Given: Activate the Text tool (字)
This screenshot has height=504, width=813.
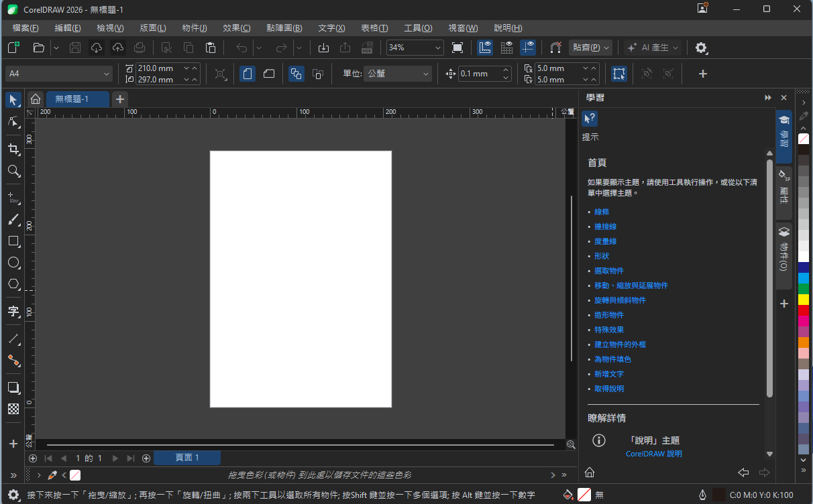Looking at the screenshot, I should click(13, 311).
